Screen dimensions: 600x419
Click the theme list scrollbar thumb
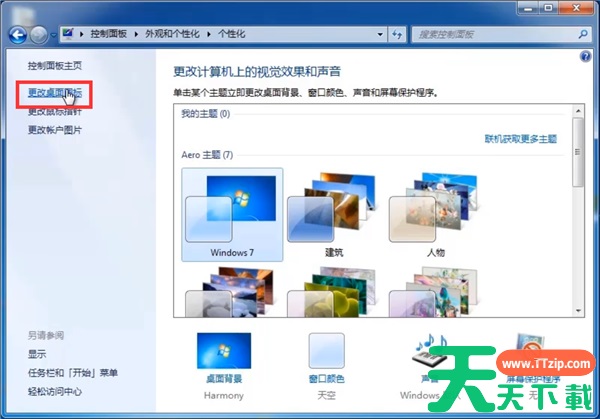tap(578, 152)
